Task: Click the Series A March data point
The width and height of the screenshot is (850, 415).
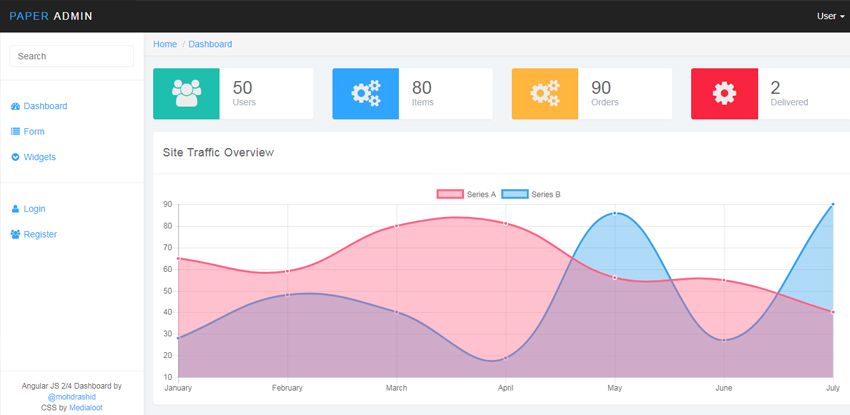Action: [x=396, y=225]
